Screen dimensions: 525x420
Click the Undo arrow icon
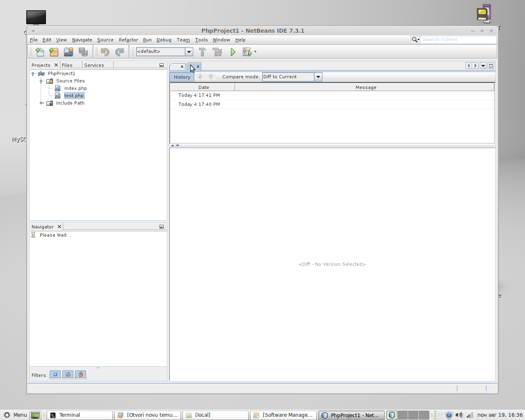tap(105, 52)
